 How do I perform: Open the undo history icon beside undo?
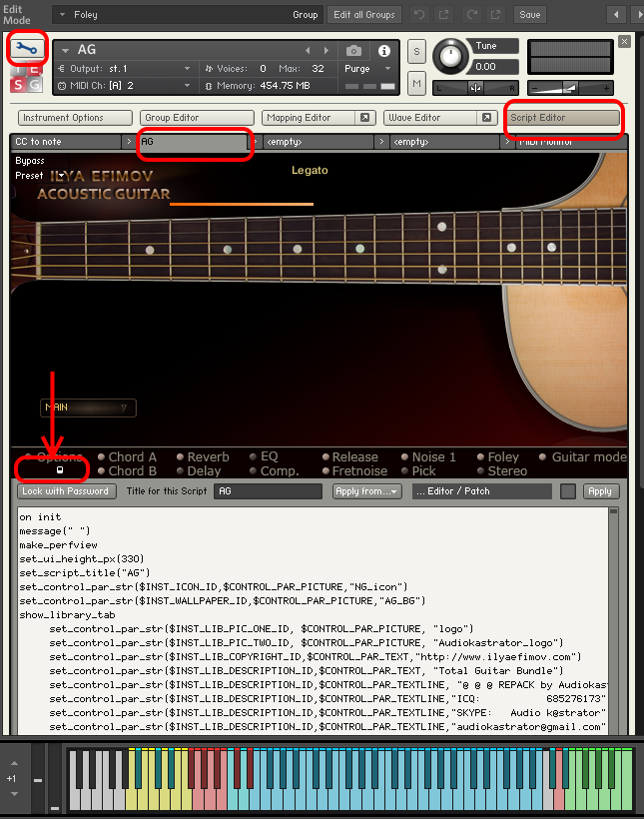(443, 15)
